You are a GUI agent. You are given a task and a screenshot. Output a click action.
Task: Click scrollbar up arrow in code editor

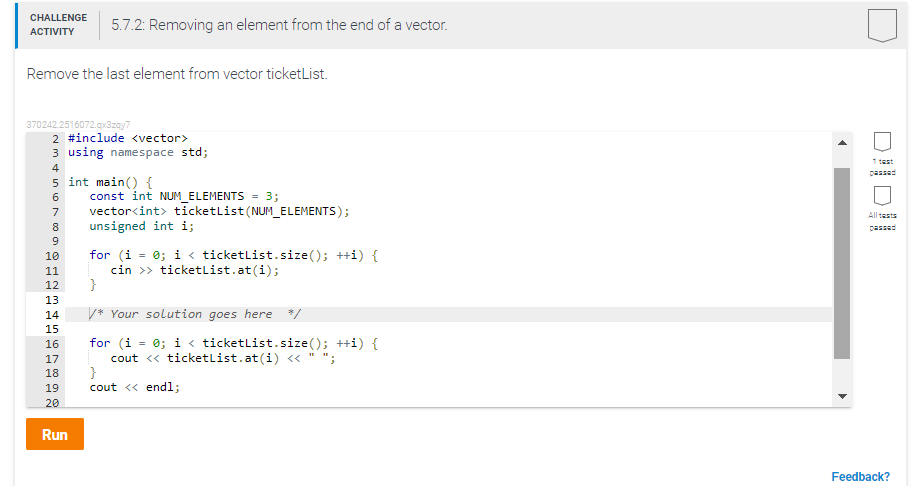coord(842,143)
